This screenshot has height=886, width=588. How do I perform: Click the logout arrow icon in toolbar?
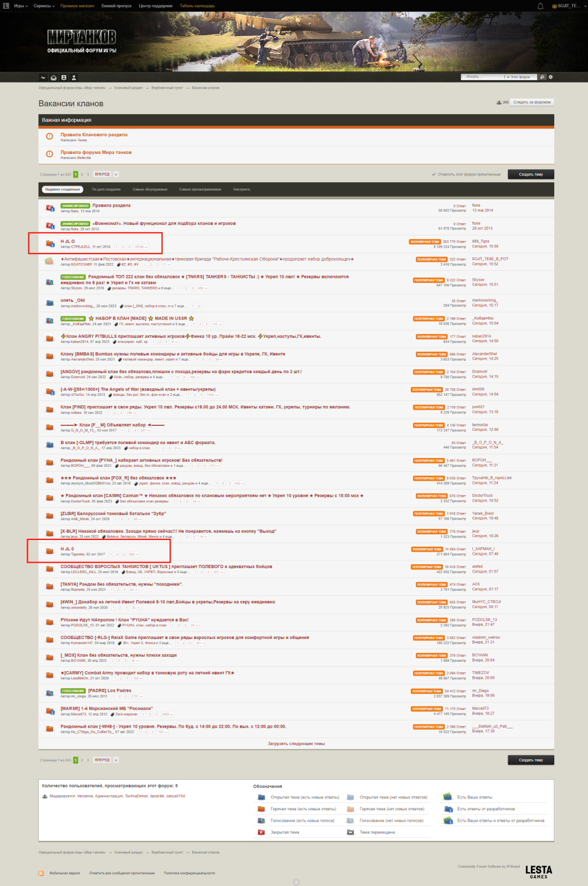click(43, 78)
